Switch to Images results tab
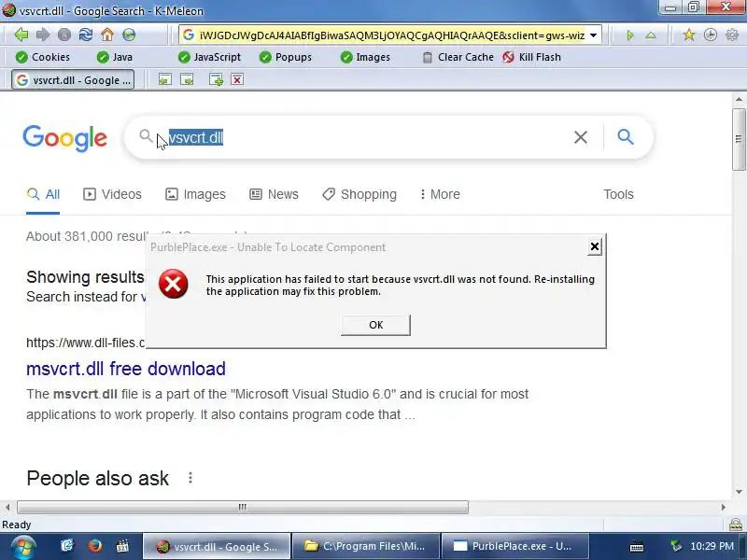The image size is (747, 560). click(195, 194)
